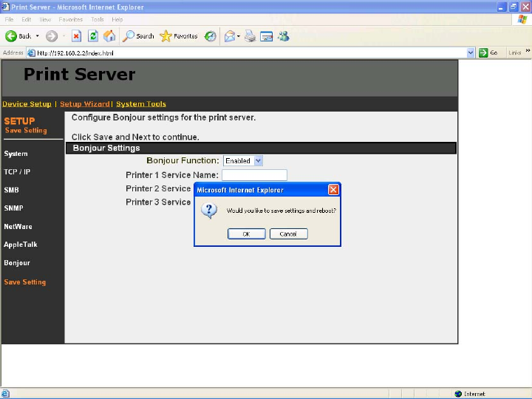Select AppleTalk in the sidebar
532x399 pixels.
(x=21, y=245)
